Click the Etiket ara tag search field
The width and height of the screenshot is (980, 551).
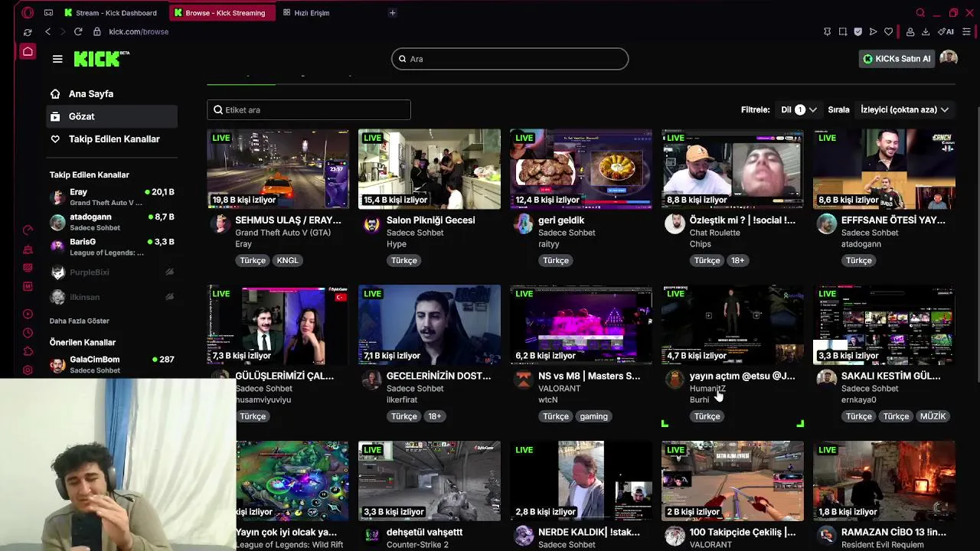point(309,109)
